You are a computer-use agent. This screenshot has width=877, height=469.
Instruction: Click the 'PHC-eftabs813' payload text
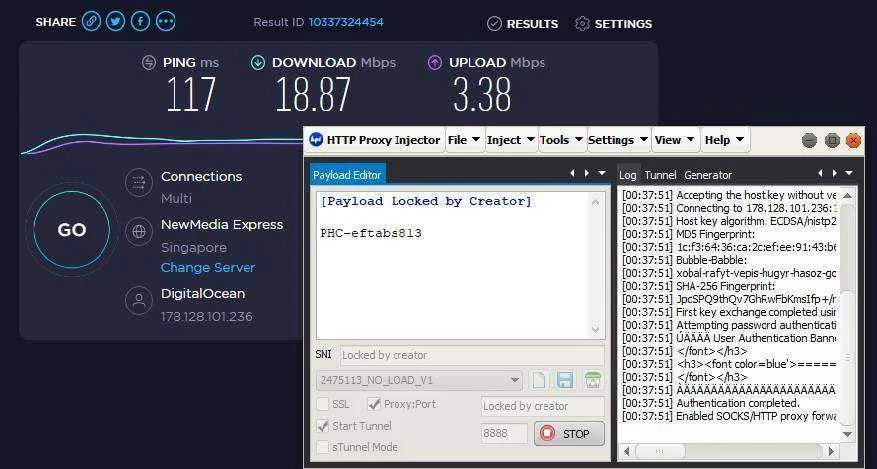click(371, 233)
